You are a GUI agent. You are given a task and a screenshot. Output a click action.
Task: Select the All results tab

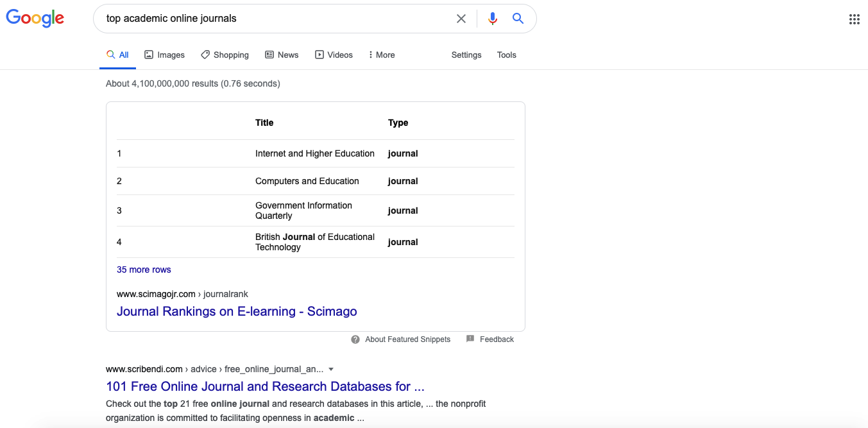point(118,55)
